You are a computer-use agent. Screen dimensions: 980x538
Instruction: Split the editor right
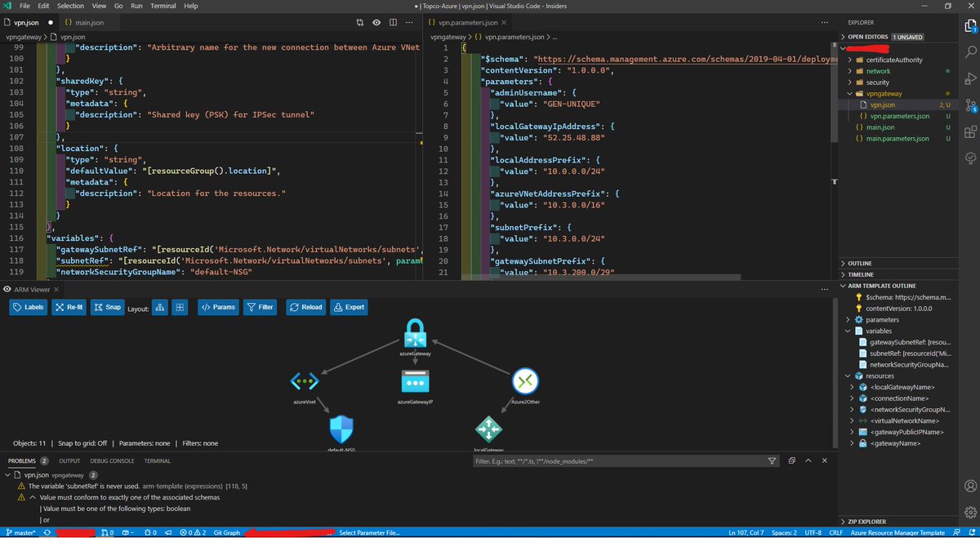(394, 21)
